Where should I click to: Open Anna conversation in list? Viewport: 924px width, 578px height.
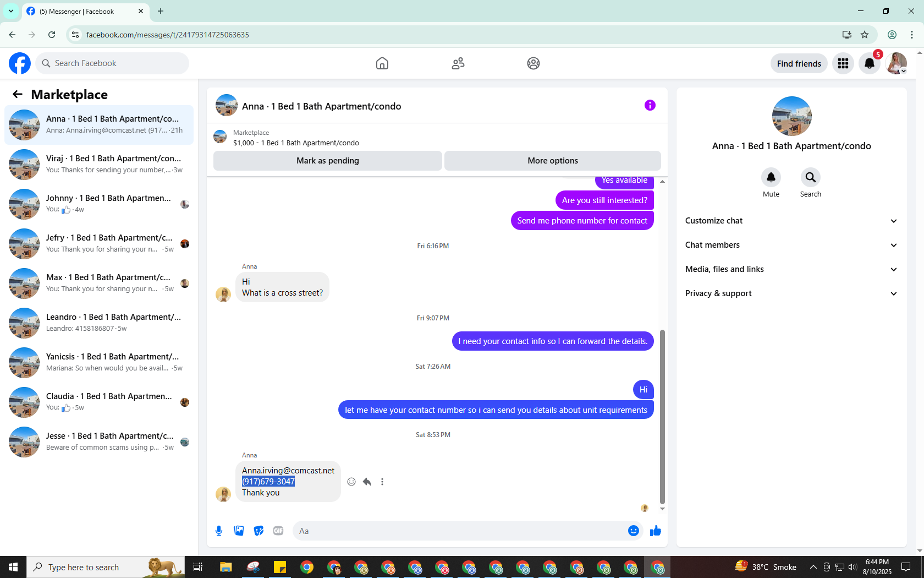pyautogui.click(x=99, y=125)
